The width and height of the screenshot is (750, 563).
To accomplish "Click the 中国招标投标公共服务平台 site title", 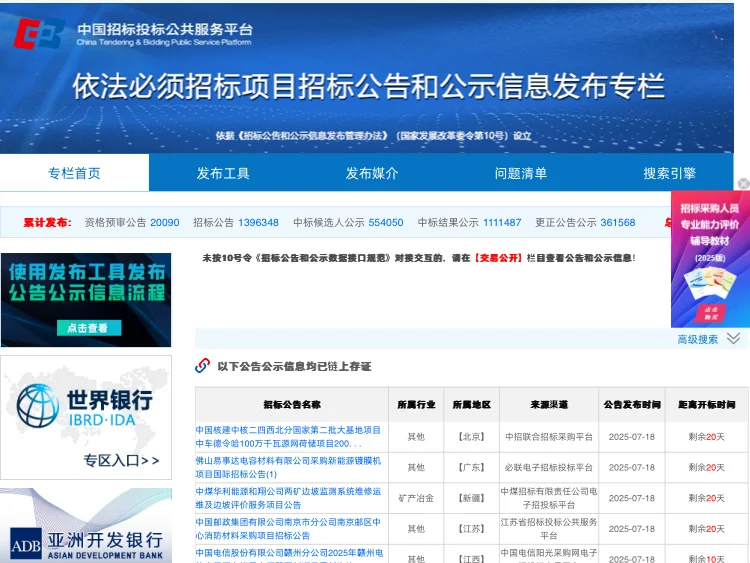I will click(165, 29).
